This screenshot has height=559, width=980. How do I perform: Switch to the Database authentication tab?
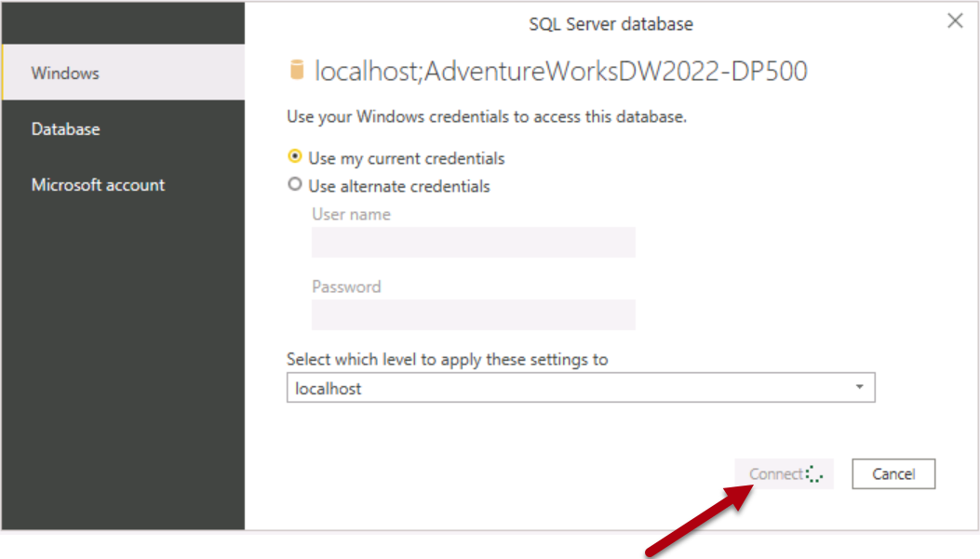(123, 128)
